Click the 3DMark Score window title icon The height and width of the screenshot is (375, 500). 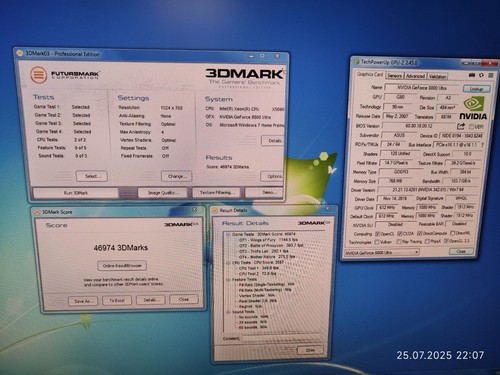[37, 212]
